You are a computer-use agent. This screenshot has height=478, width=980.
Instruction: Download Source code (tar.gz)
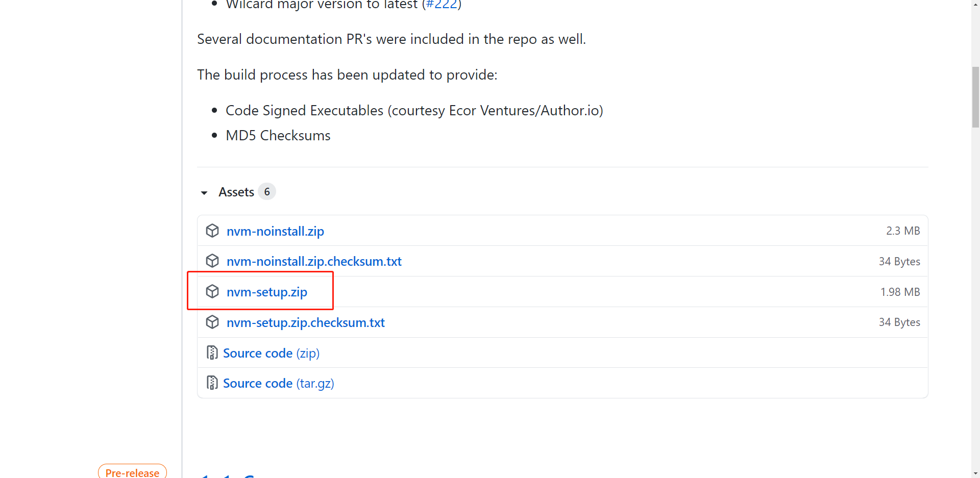tap(279, 383)
